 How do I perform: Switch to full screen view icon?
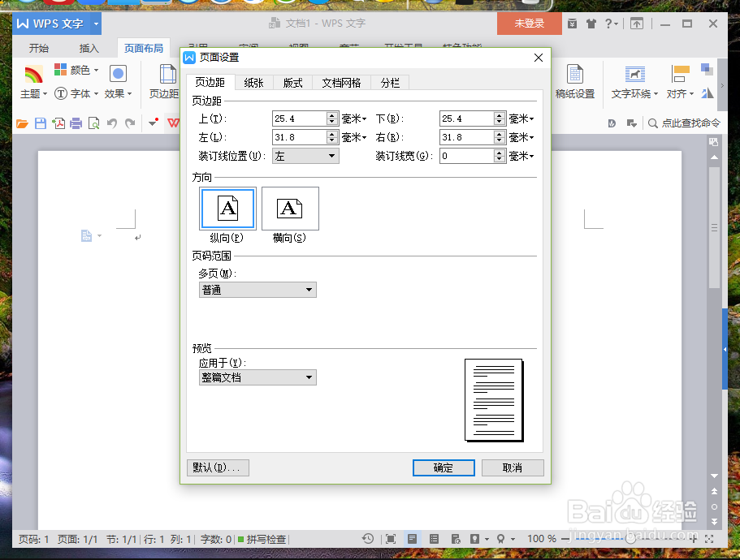390,539
